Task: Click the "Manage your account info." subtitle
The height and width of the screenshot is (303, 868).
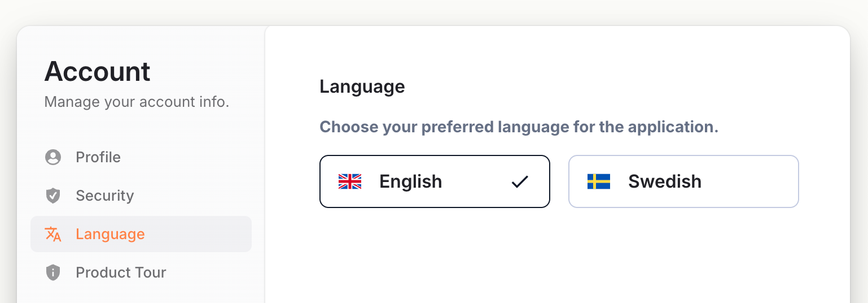Action: point(137,102)
